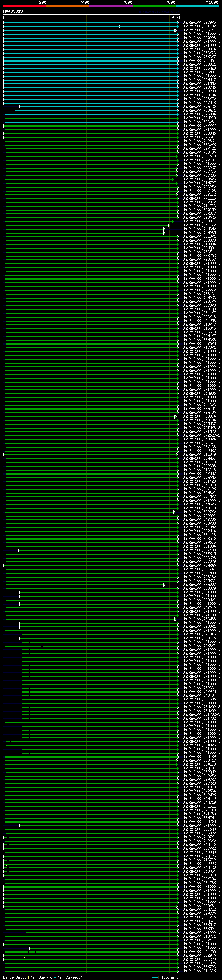Select label UniRef100_Q5CHN2
Viewport: 222px width, 980px height.
[x=199, y=527]
